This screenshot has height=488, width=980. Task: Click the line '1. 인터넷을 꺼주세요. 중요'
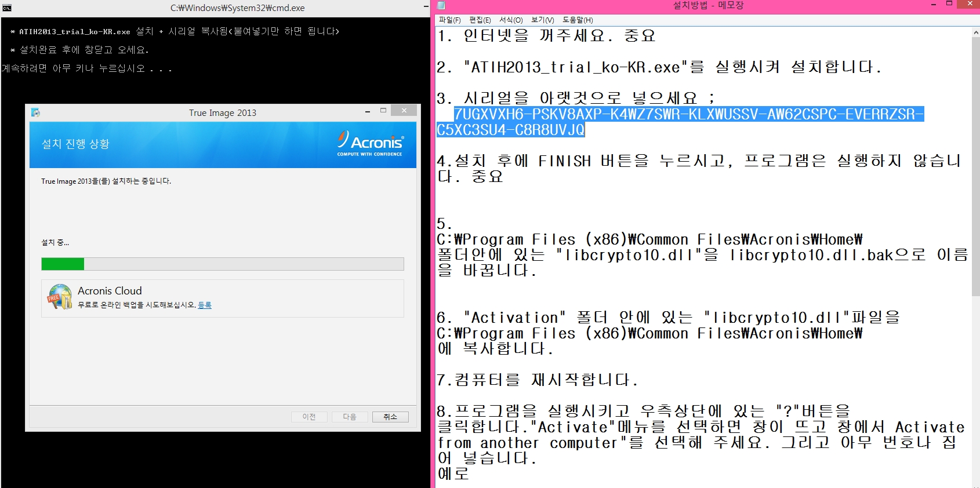click(546, 36)
